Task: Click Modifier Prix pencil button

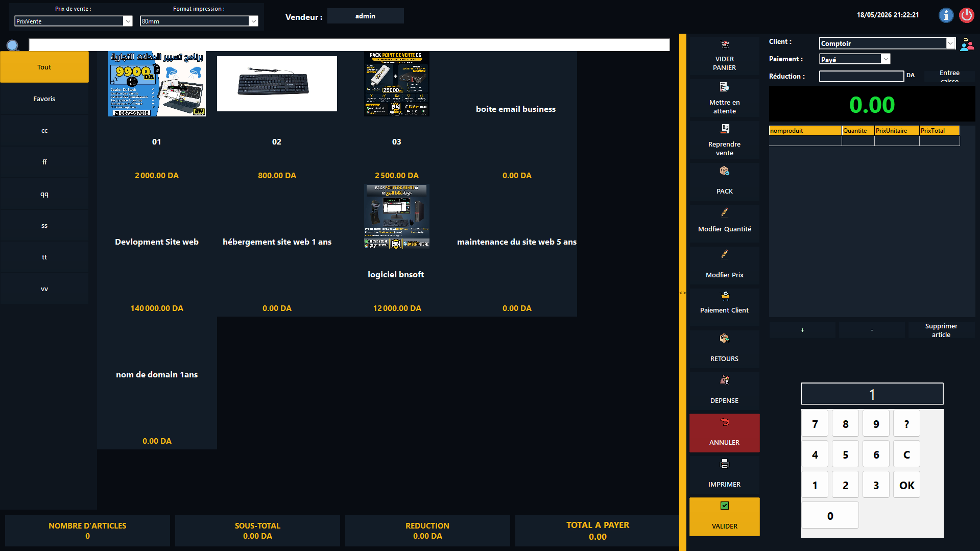Action: (724, 266)
